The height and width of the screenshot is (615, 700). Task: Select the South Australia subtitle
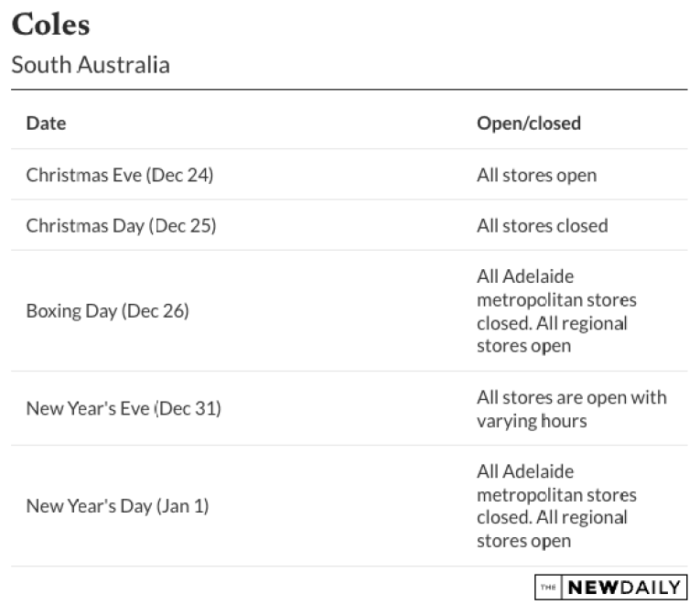(x=91, y=65)
